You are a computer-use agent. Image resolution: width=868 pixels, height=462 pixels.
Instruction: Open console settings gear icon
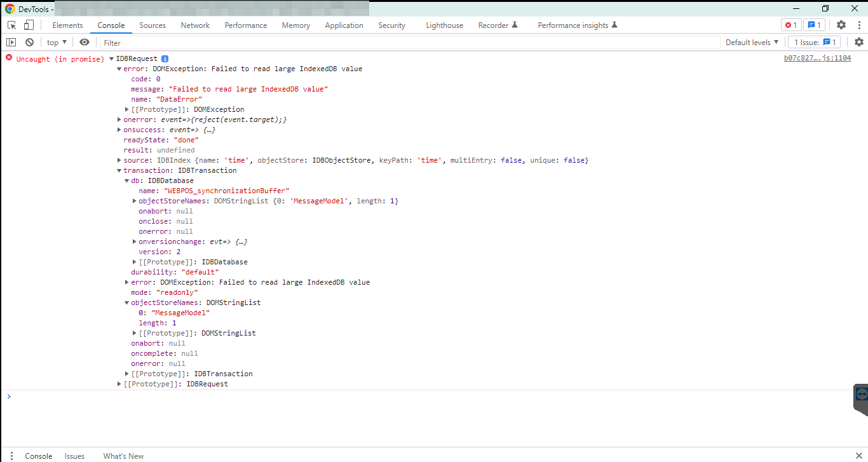[x=858, y=43]
